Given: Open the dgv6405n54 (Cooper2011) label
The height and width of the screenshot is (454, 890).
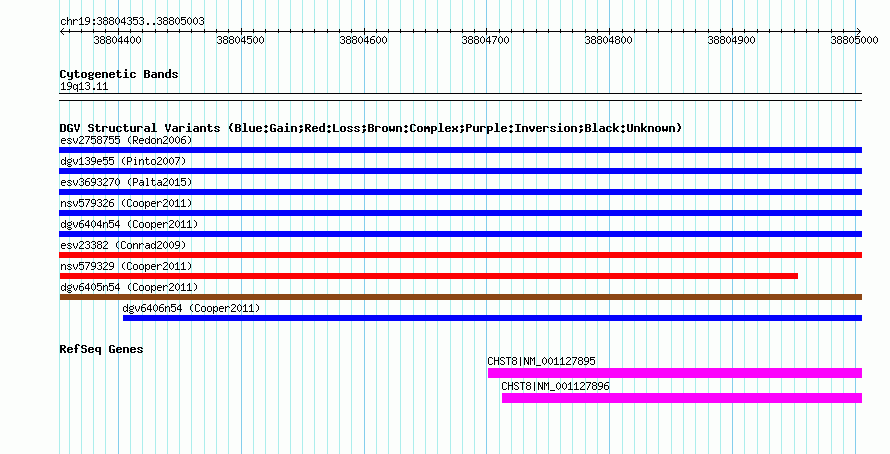Looking at the screenshot, I should pyautogui.click(x=129, y=287).
